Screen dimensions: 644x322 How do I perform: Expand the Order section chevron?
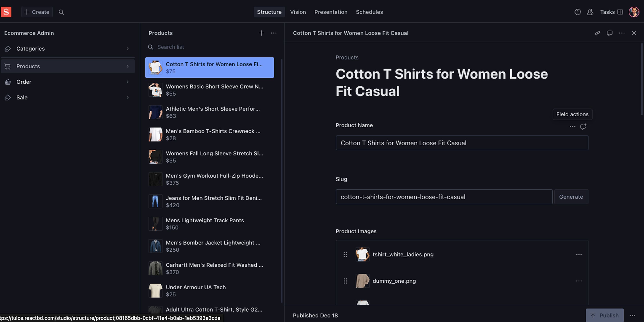(x=128, y=82)
